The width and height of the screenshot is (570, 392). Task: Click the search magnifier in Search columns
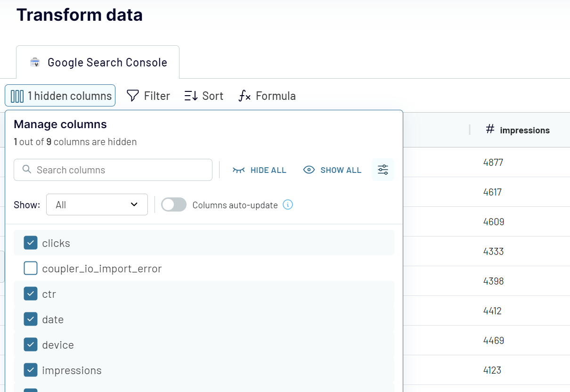tap(27, 169)
